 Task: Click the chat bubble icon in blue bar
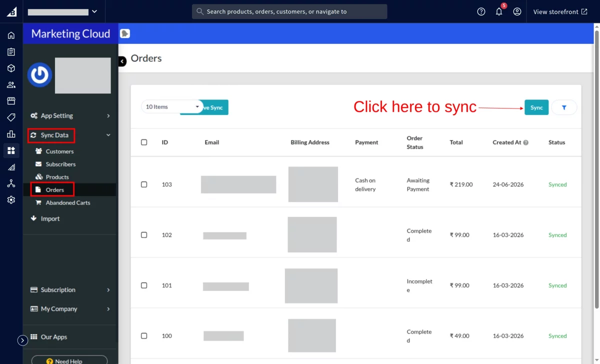[125, 33]
